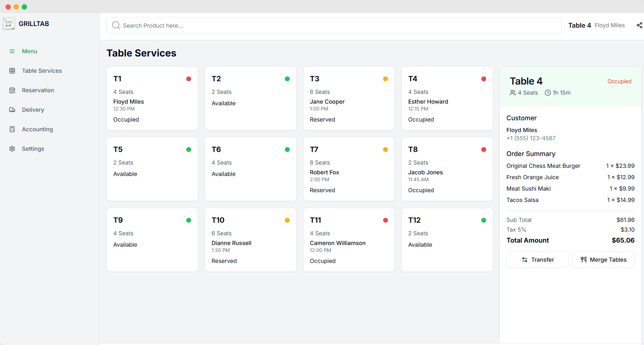Screen dimensions: 644x345
Task: Open the Accounting menu item
Action: 37,129
